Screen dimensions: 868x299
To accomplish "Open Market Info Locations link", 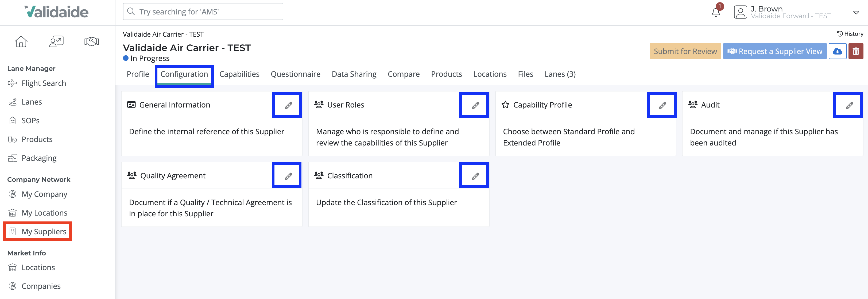I will (x=38, y=267).
